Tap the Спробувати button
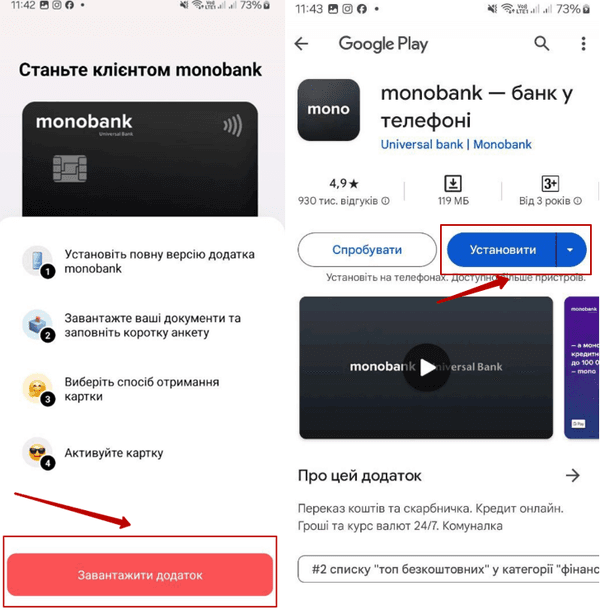Viewport: 600px width, 614px height. (367, 250)
